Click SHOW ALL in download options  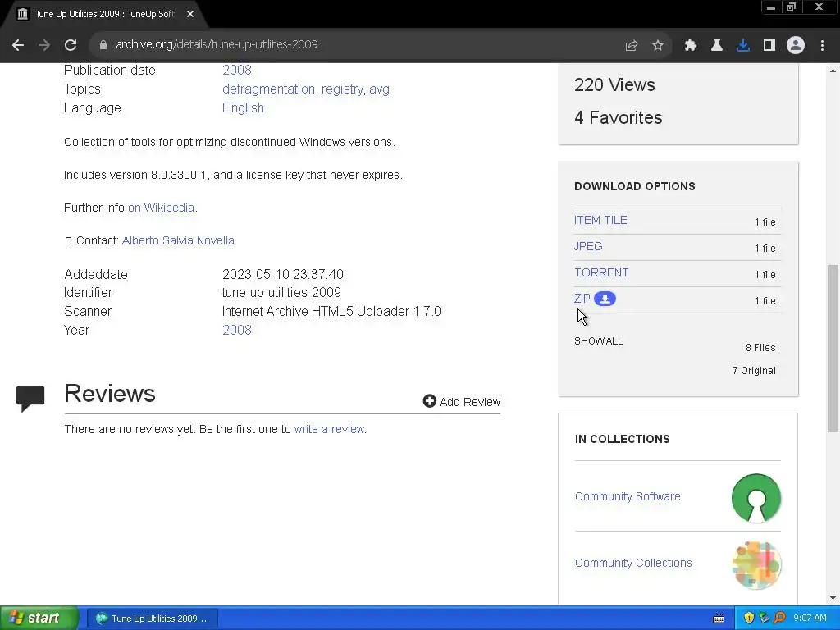[x=599, y=341]
